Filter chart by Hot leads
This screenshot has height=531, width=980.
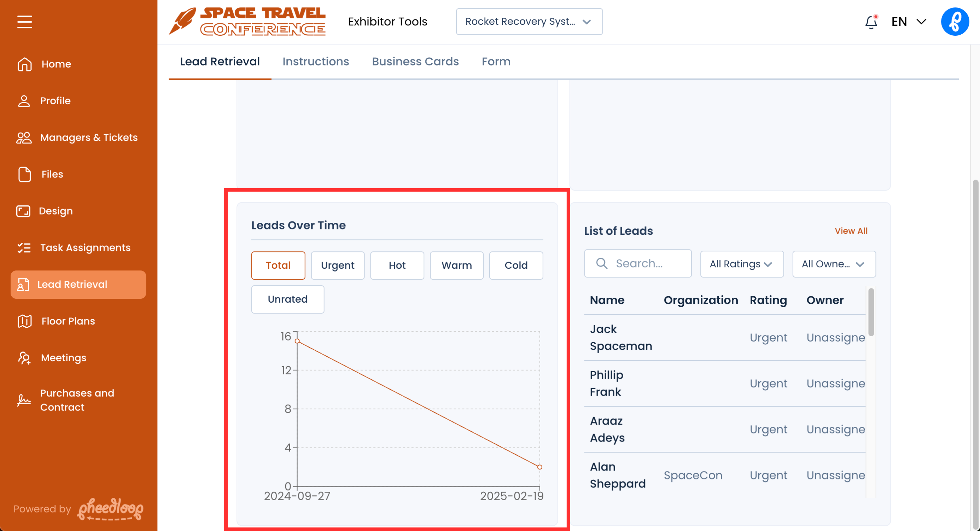tap(397, 265)
